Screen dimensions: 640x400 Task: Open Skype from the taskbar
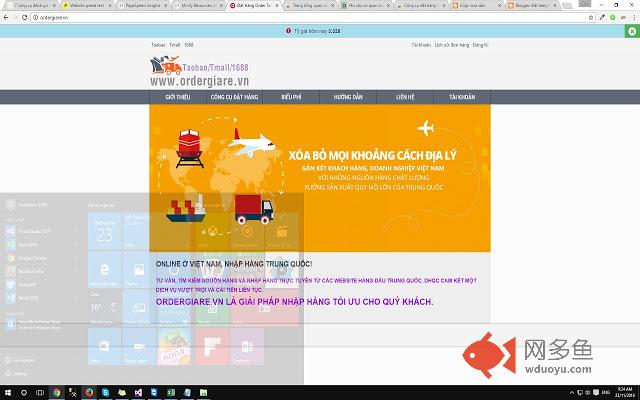[105, 393]
